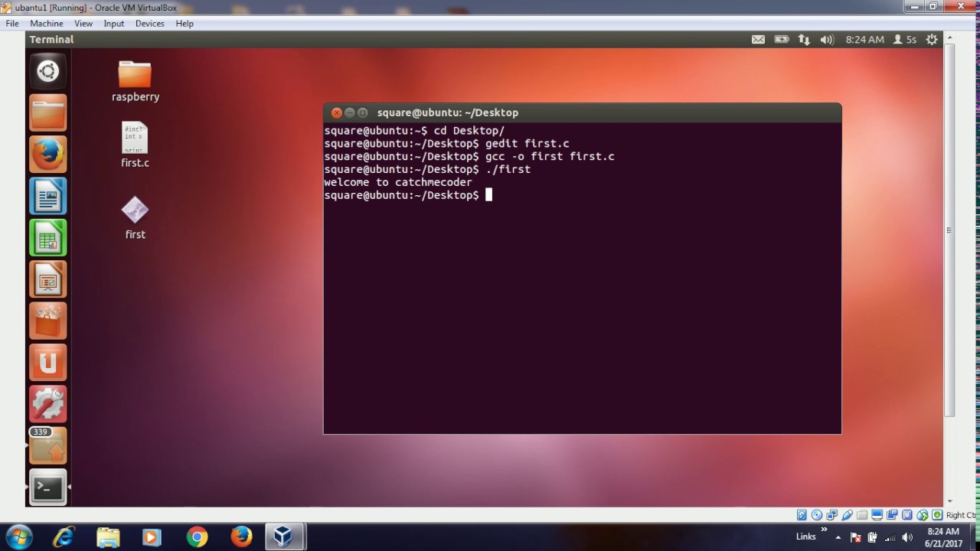Image resolution: width=980 pixels, height=551 pixels.
Task: Open the session gear menu in Ubuntu panel
Action: click(x=932, y=40)
